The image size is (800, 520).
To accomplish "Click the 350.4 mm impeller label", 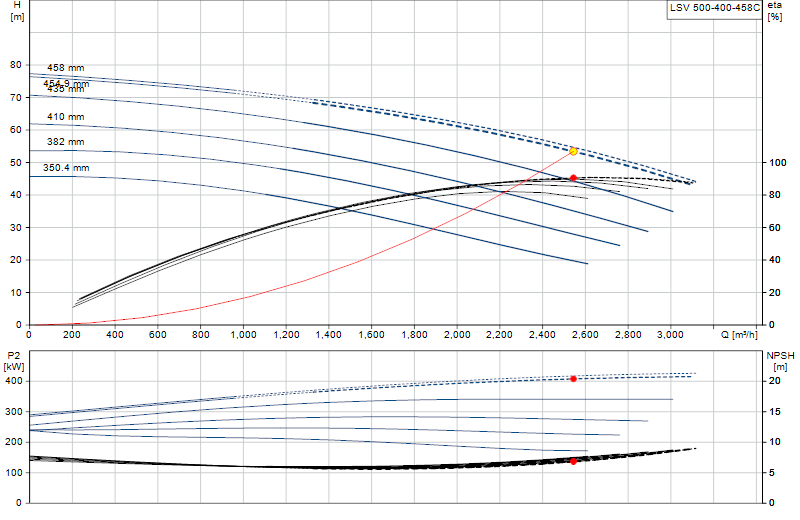I will tap(66, 168).
